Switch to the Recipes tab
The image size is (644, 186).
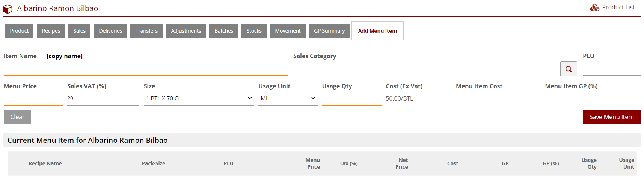click(51, 31)
